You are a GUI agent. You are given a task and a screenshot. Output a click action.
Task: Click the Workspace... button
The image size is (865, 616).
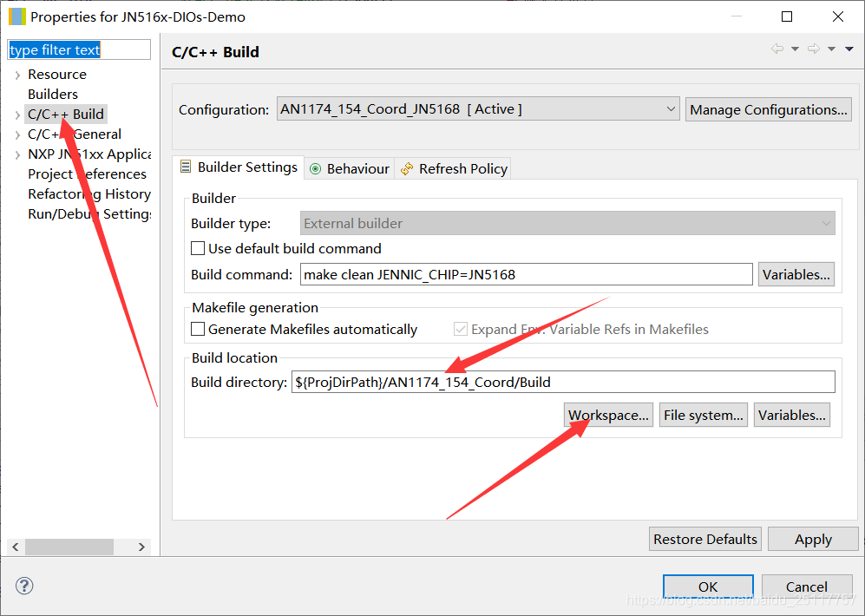608,415
